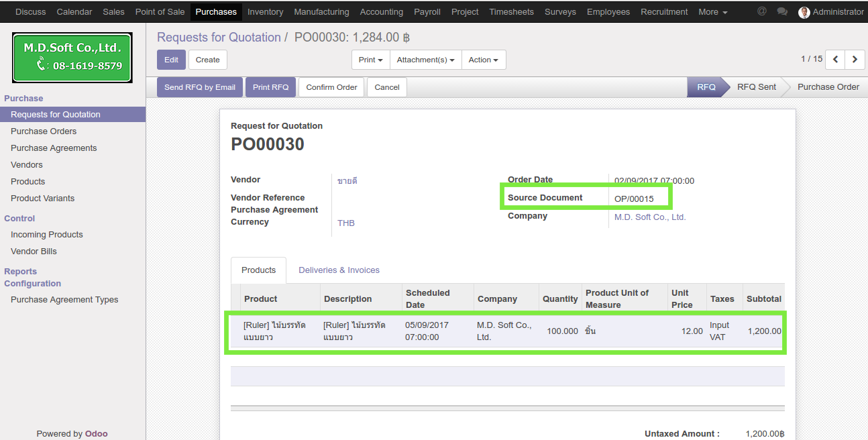Click the Administrator avatar picture
Image resolution: width=868 pixels, height=440 pixels.
(x=804, y=12)
